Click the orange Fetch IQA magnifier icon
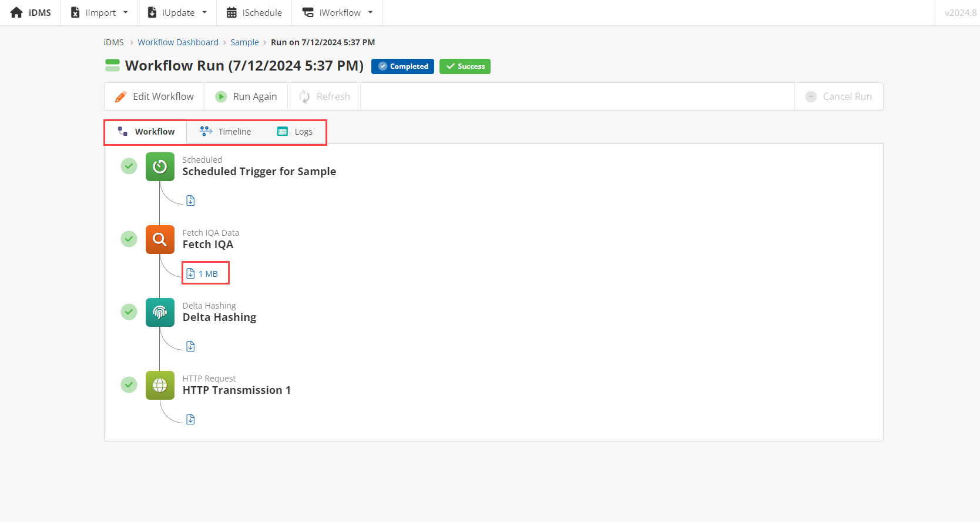The width and height of the screenshot is (980, 522). [x=160, y=239]
